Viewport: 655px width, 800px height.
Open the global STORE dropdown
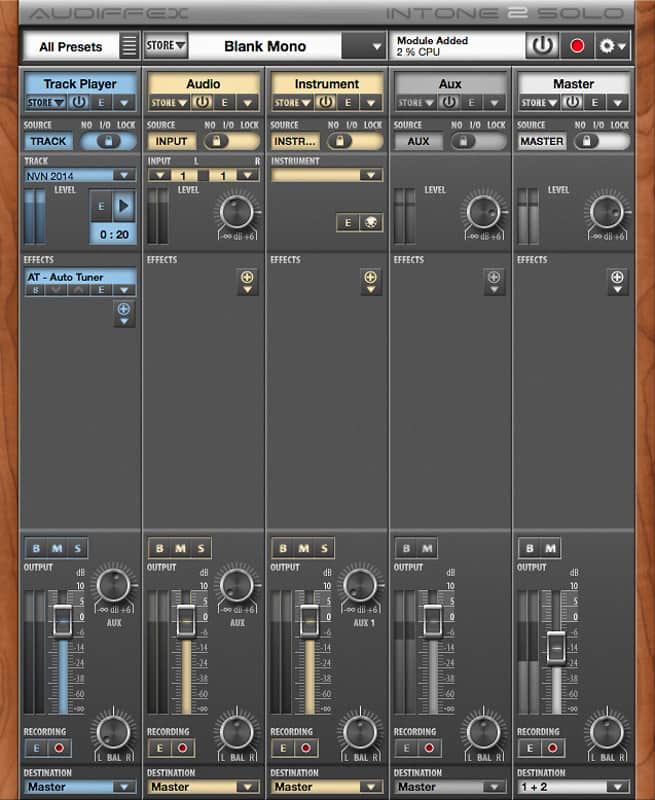click(x=166, y=45)
